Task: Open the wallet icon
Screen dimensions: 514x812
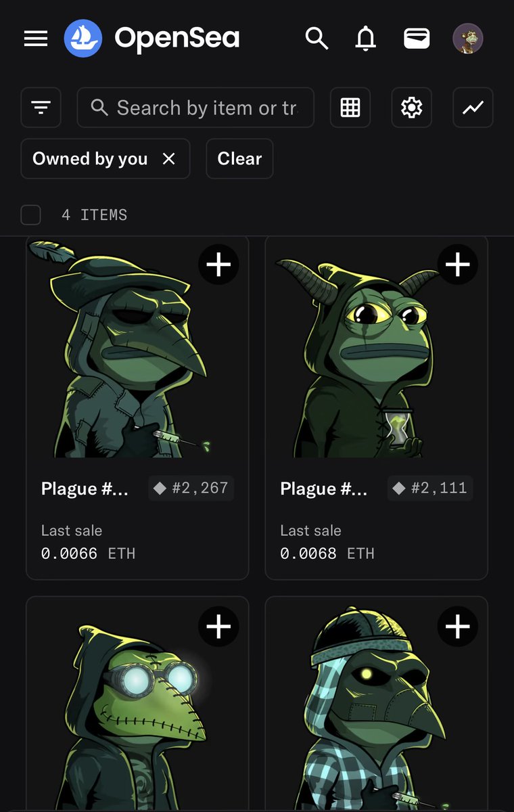Action: point(417,39)
